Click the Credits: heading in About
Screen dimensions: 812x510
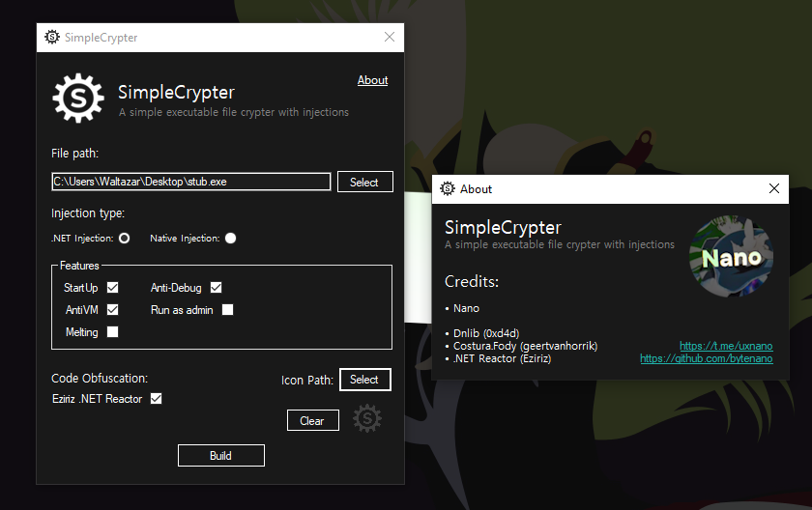coord(472,281)
